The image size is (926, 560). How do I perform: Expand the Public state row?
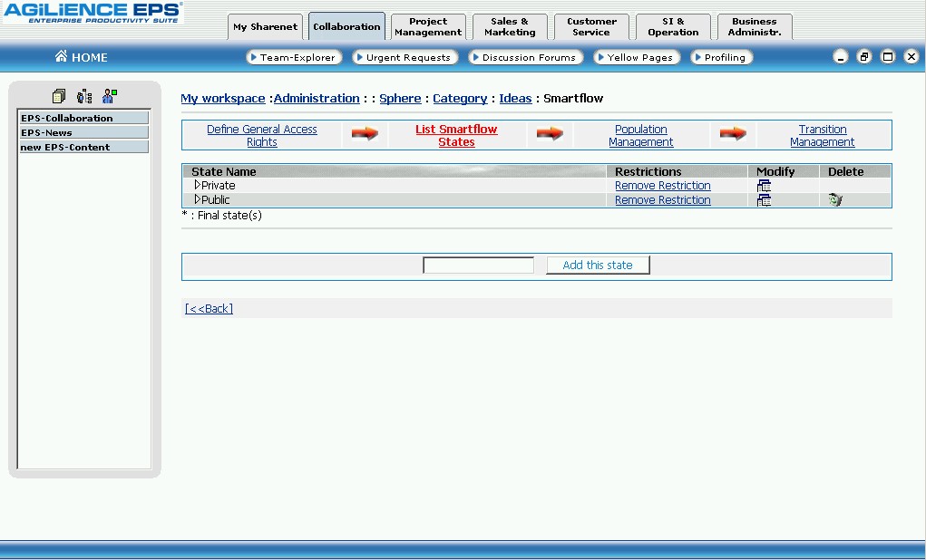tap(198, 199)
